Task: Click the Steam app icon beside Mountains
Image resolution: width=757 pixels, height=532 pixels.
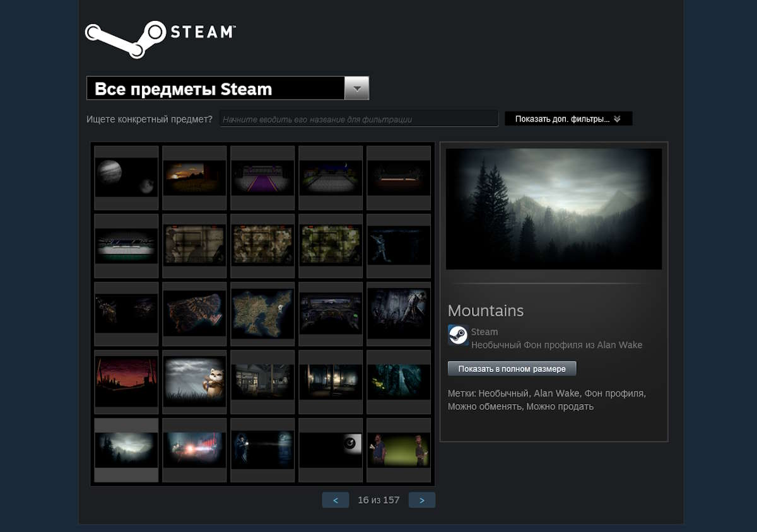Action: pyautogui.click(x=458, y=335)
